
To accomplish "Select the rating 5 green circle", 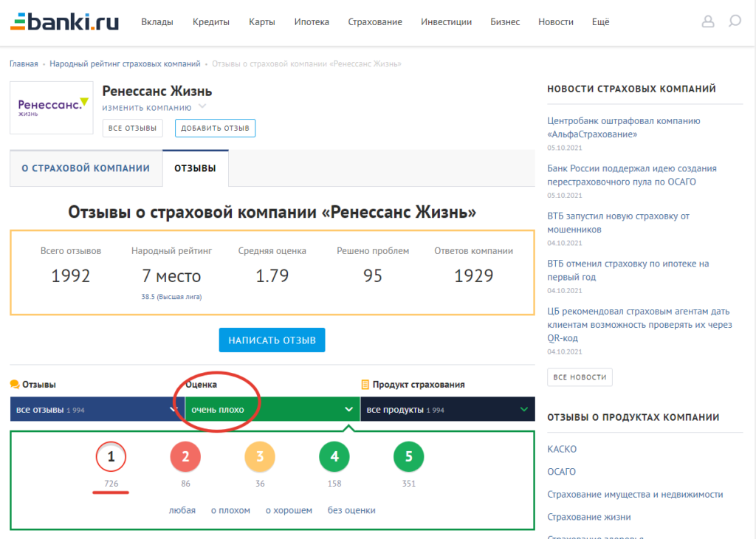I will click(x=408, y=456).
